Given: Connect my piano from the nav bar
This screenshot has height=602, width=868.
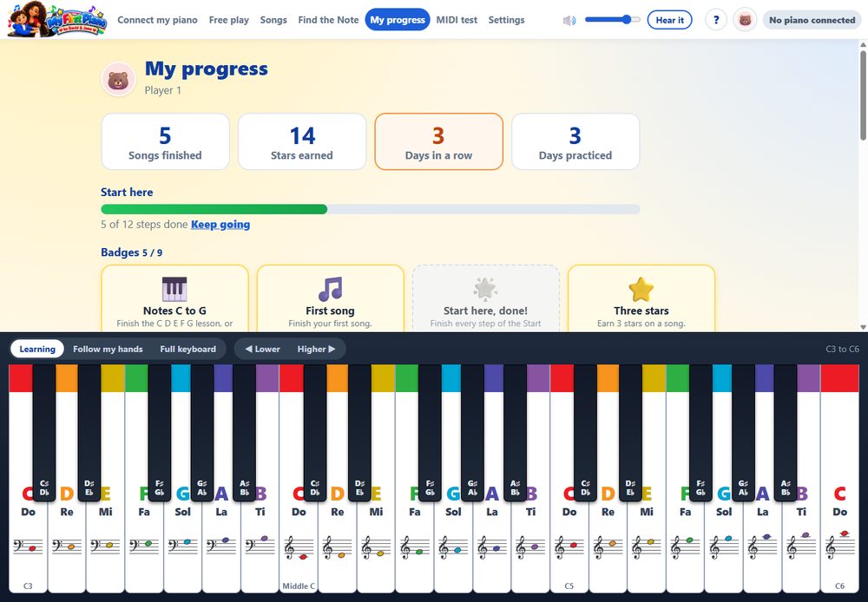Looking at the screenshot, I should pos(157,20).
